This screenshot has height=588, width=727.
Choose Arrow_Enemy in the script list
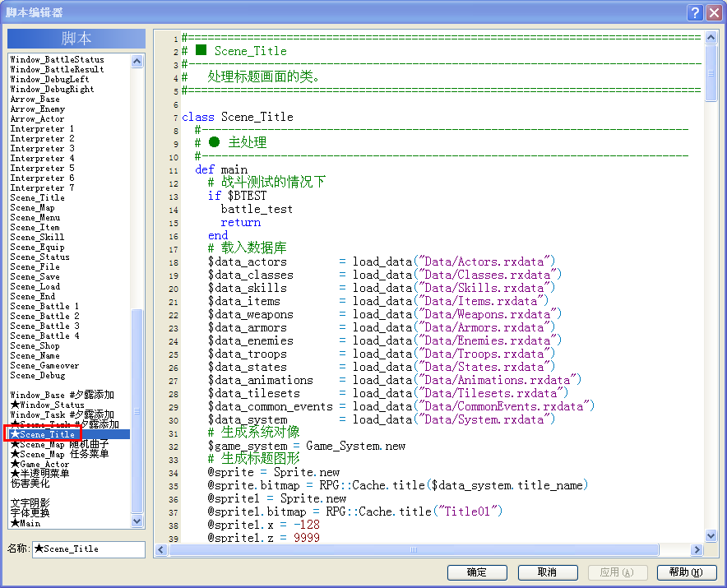(x=38, y=109)
